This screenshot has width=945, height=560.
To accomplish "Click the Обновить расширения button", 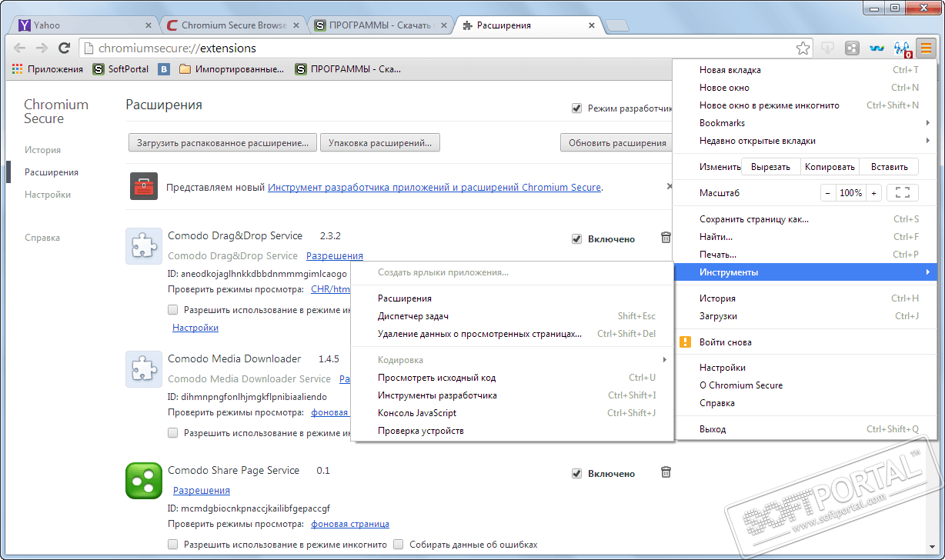I will (617, 142).
